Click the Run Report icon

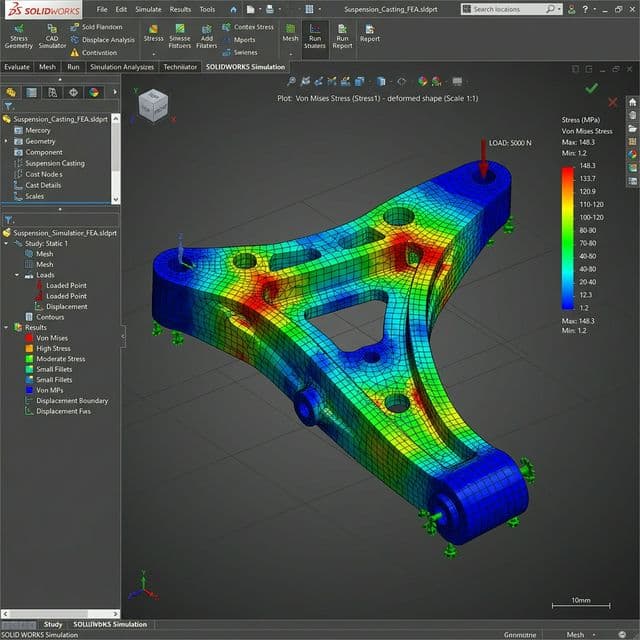(342, 36)
